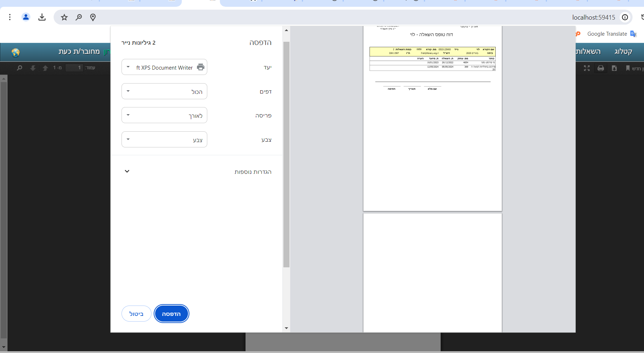Open the דפים pages dropdown
644x353 pixels.
click(164, 91)
